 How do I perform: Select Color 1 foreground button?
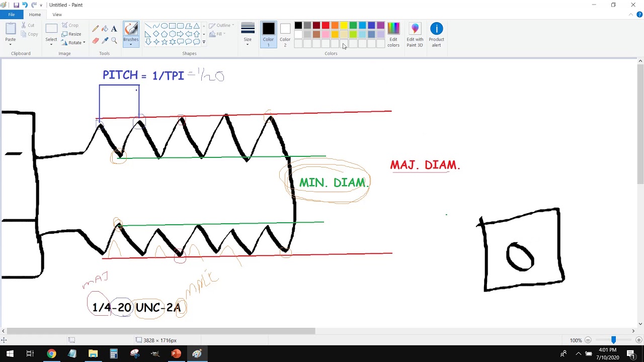(x=268, y=35)
